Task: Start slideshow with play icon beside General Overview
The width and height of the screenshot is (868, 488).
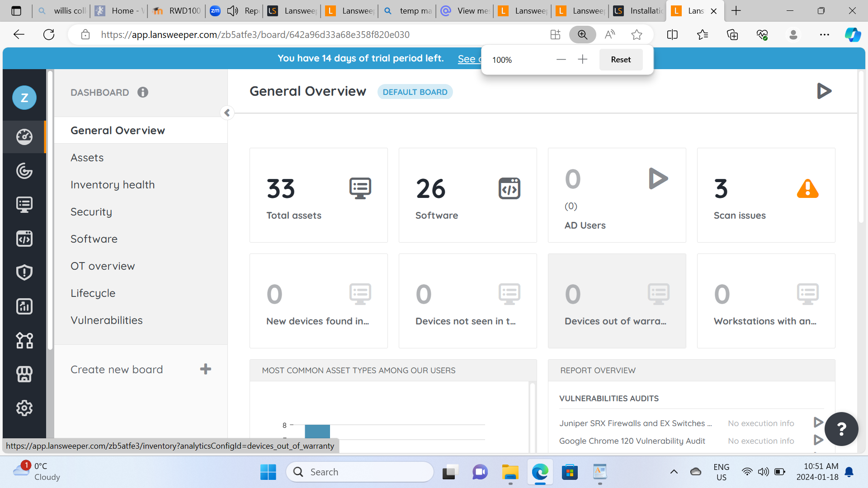Action: (x=824, y=91)
